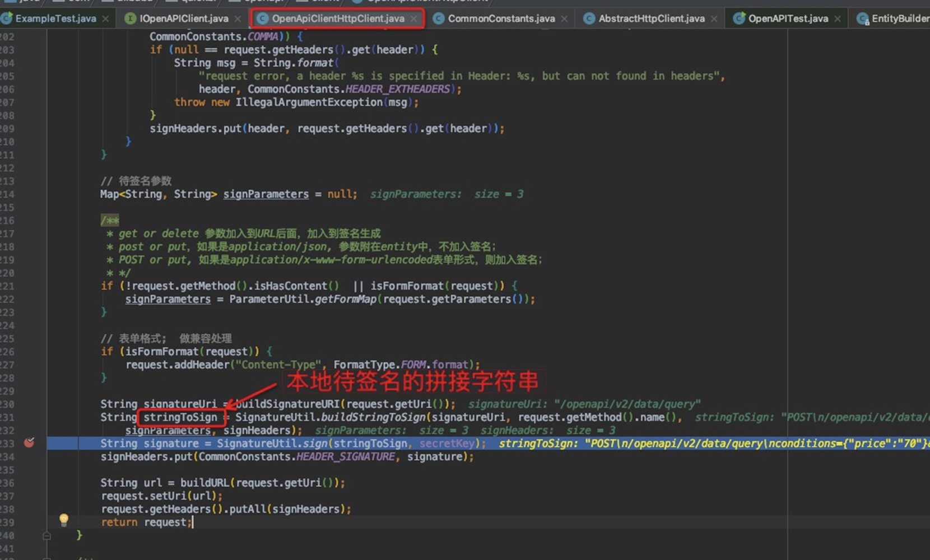The height and width of the screenshot is (560, 930).
Task: Click the "Content-Type" string literal
Action: tap(277, 365)
